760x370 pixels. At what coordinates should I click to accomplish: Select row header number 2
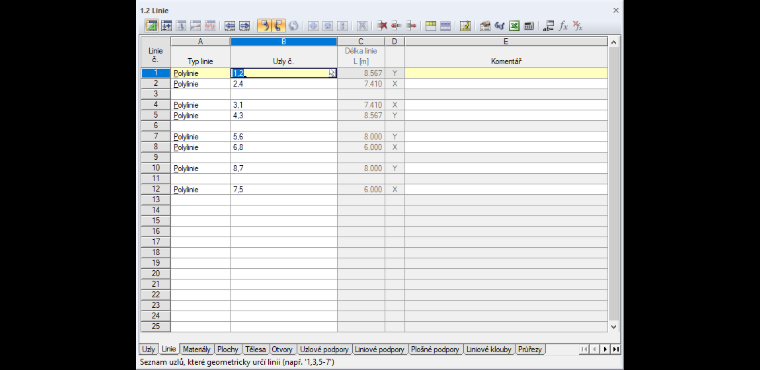[x=156, y=84]
